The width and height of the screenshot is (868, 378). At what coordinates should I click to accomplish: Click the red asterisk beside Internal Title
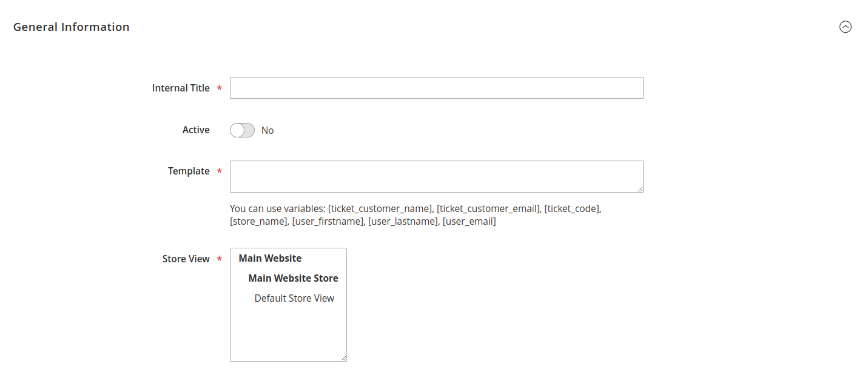219,88
